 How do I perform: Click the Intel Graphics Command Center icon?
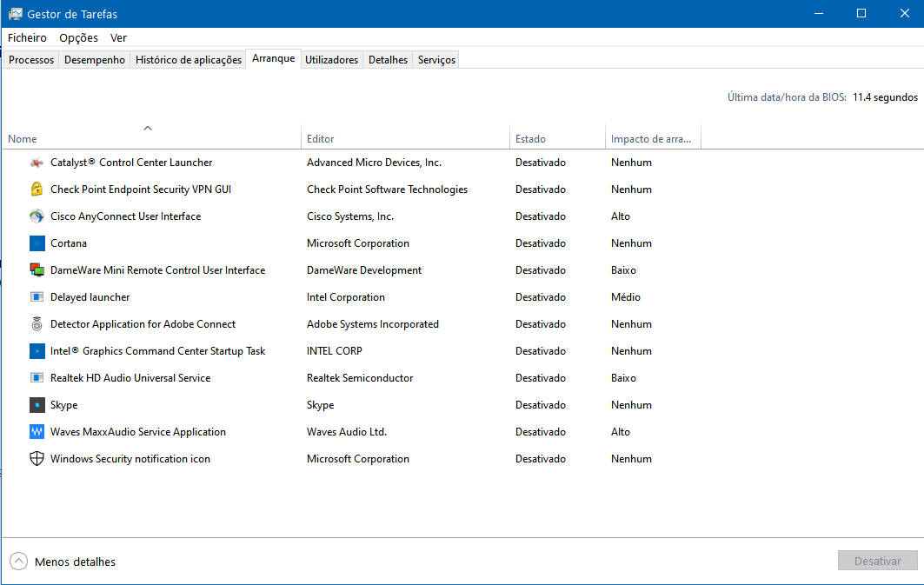[37, 351]
